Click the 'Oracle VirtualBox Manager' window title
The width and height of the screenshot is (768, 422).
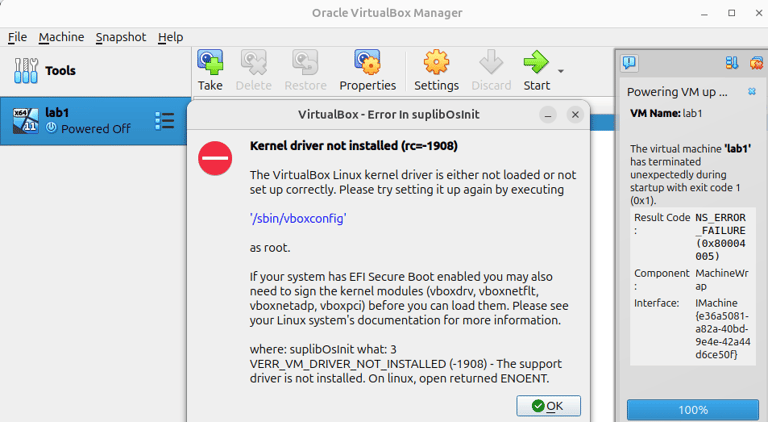pyautogui.click(x=387, y=13)
